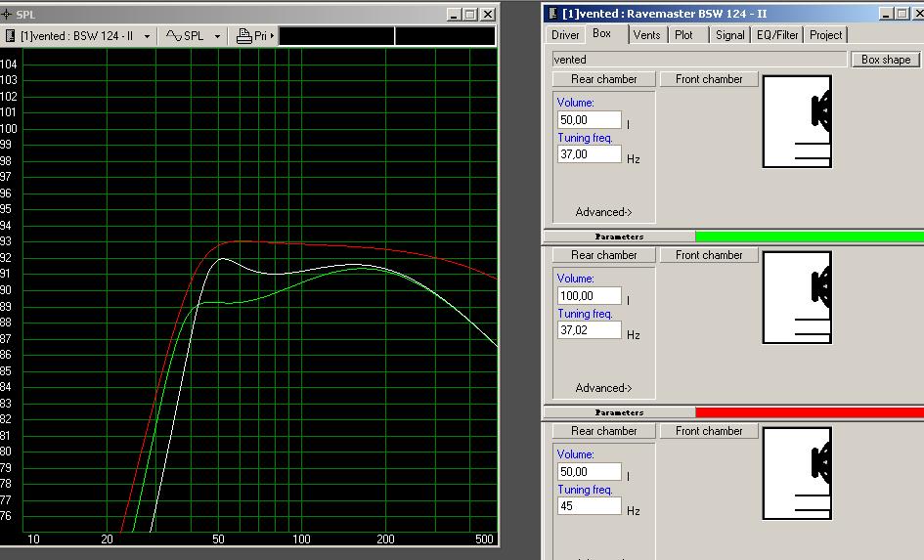Image resolution: width=924 pixels, height=560 pixels.
Task: Click the Volume field showing 100,00
Action: pyautogui.click(x=589, y=296)
